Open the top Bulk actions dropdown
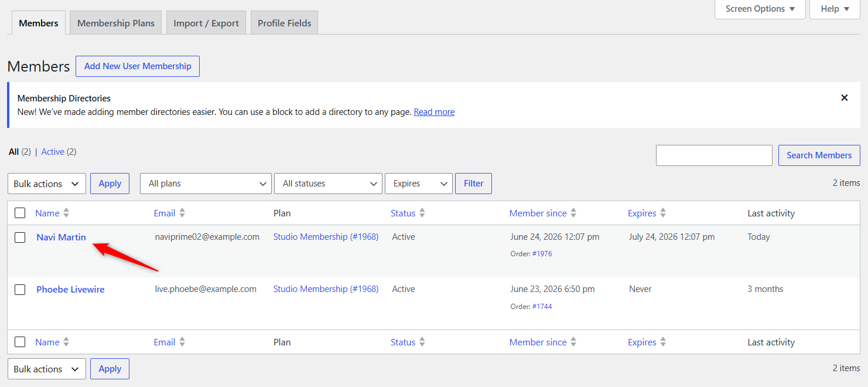868x387 pixels. (x=47, y=184)
